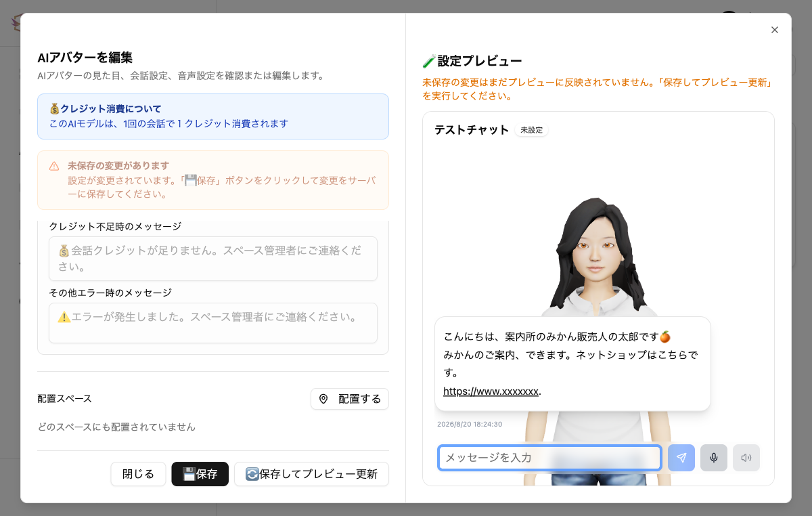Viewport: 812px width, 516px height.
Task: Save settings with 保存 button
Action: (200, 474)
